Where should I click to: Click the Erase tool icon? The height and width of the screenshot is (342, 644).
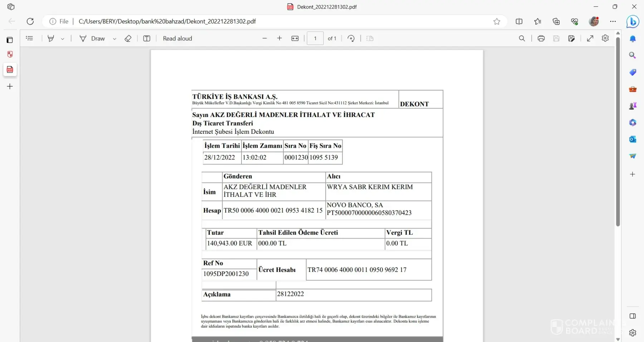click(x=128, y=38)
